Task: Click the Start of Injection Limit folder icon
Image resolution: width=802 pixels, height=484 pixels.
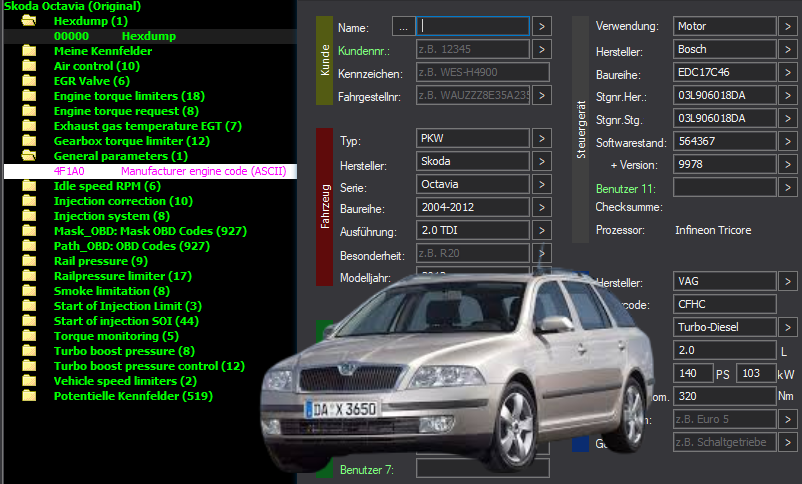Action: pos(29,305)
